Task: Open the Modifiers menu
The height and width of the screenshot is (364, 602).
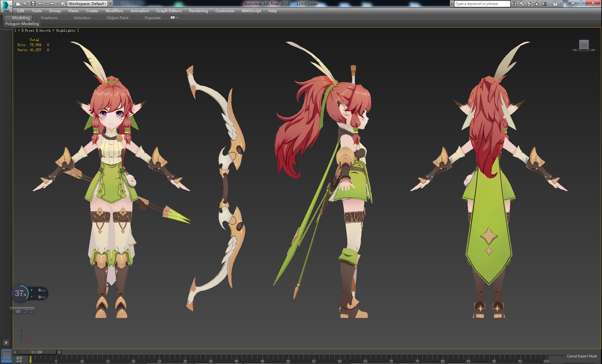Action: (114, 11)
